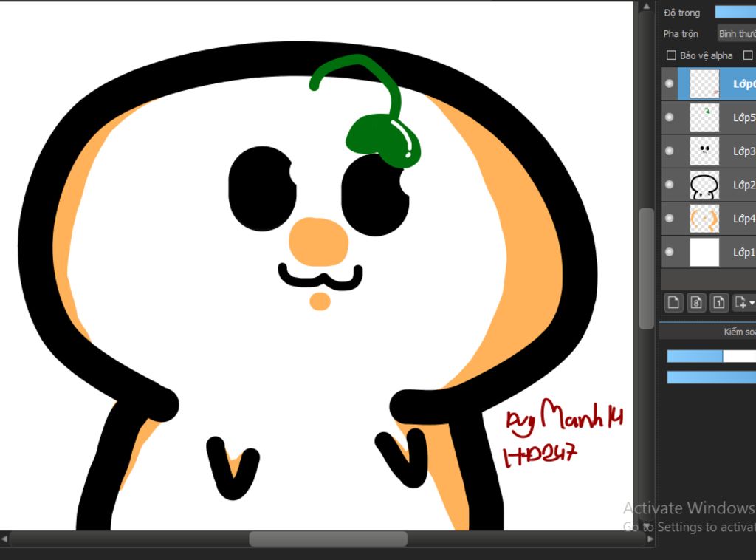756x560 pixels.
Task: Create a new color layer with page icon
Action: pos(673,302)
